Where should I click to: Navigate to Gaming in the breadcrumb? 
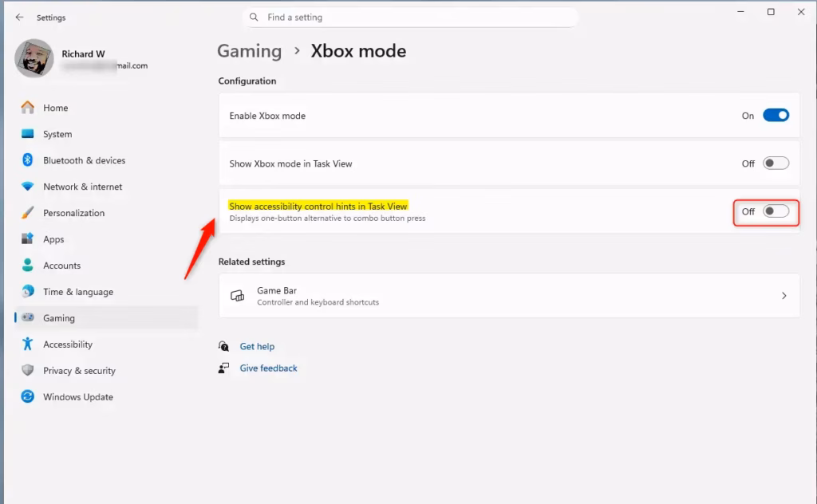pos(249,51)
